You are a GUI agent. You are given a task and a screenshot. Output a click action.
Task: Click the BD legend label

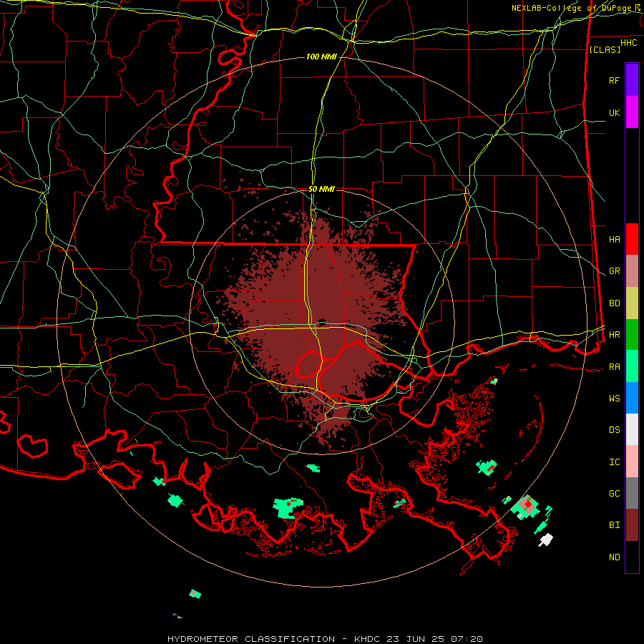[614, 303]
